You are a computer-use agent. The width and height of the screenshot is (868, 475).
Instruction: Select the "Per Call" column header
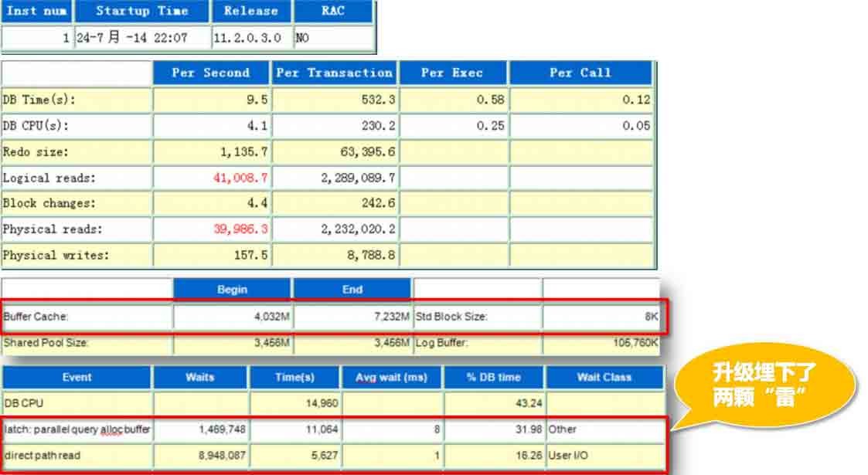point(580,73)
